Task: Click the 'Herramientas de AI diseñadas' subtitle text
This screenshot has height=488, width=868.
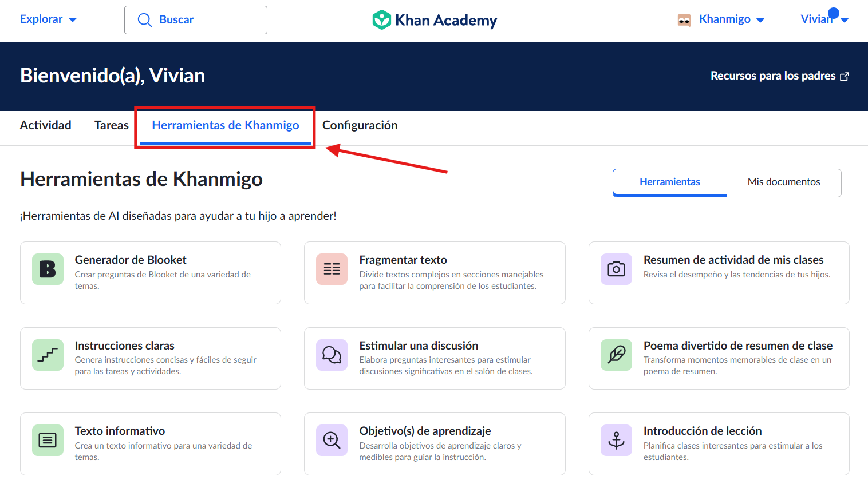Action: click(178, 216)
